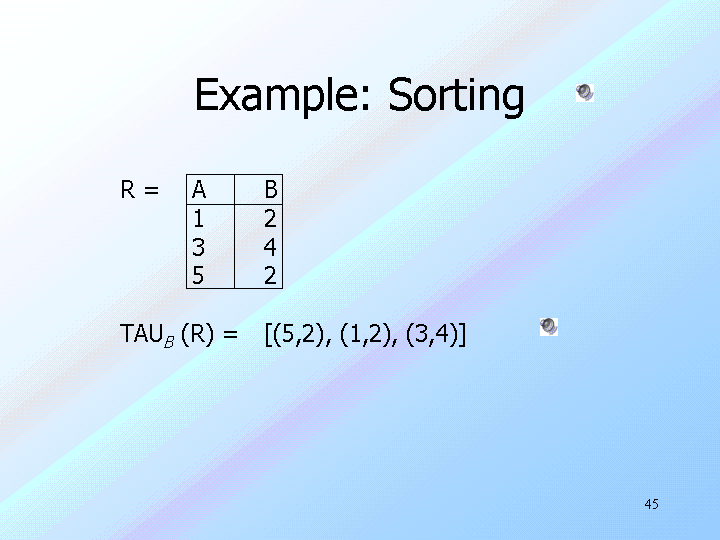The height and width of the screenshot is (540, 720).
Task: Select column header A in the table
Action: click(x=199, y=188)
